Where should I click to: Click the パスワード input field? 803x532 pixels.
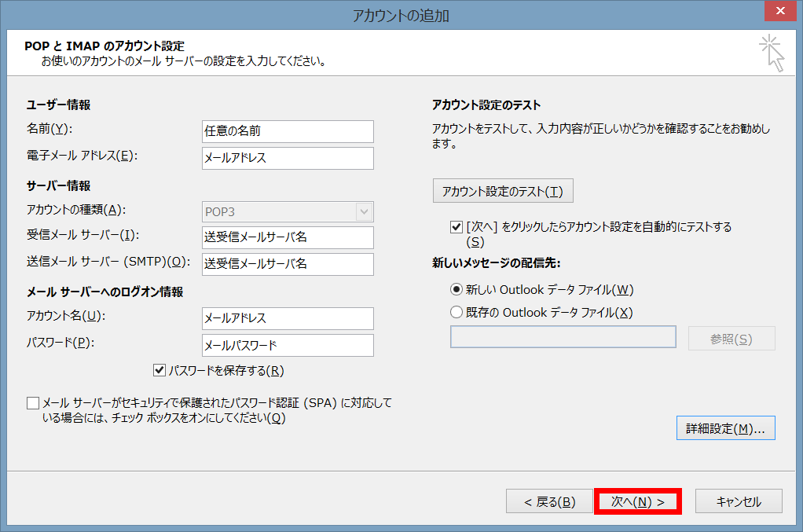tap(288, 345)
